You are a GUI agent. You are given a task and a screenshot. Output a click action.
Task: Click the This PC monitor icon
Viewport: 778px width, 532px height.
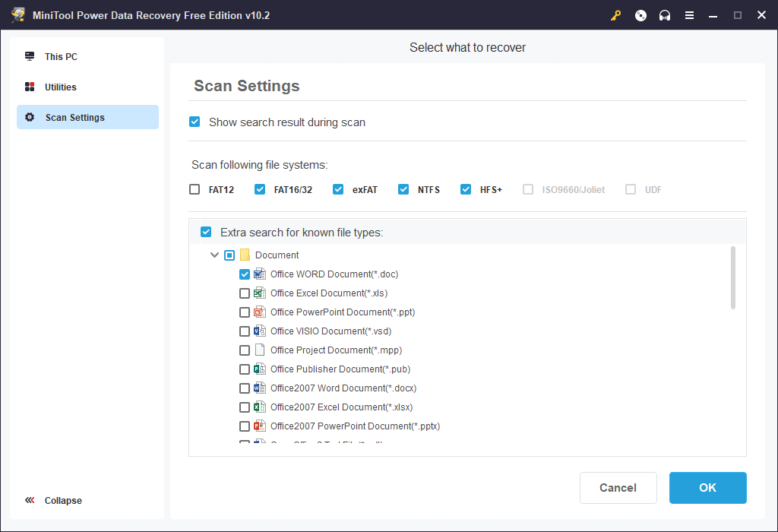click(30, 56)
